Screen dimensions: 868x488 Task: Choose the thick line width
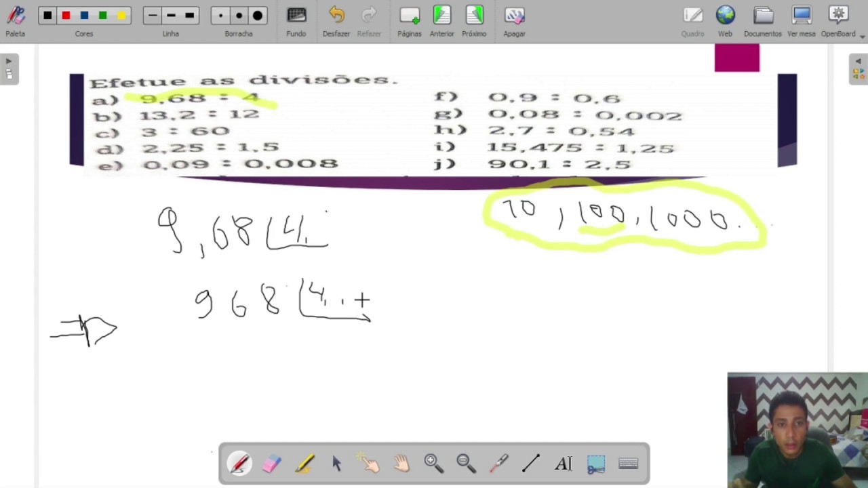click(189, 15)
